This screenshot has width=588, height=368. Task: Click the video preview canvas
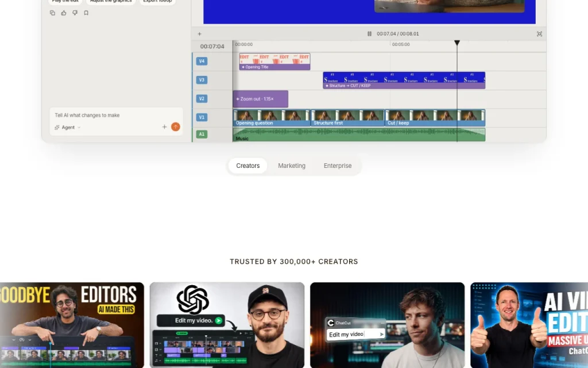coord(369,11)
